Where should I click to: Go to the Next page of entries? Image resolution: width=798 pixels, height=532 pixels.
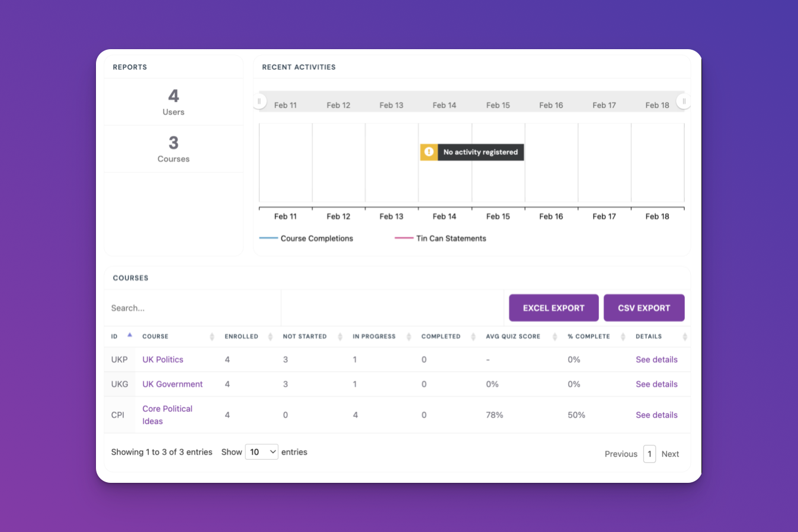pyautogui.click(x=670, y=454)
